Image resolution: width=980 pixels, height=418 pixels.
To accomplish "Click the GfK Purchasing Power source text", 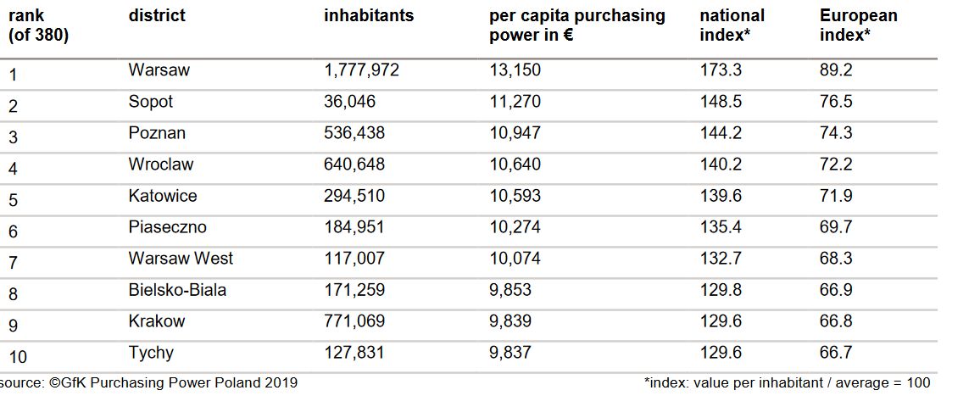I will (x=149, y=382).
